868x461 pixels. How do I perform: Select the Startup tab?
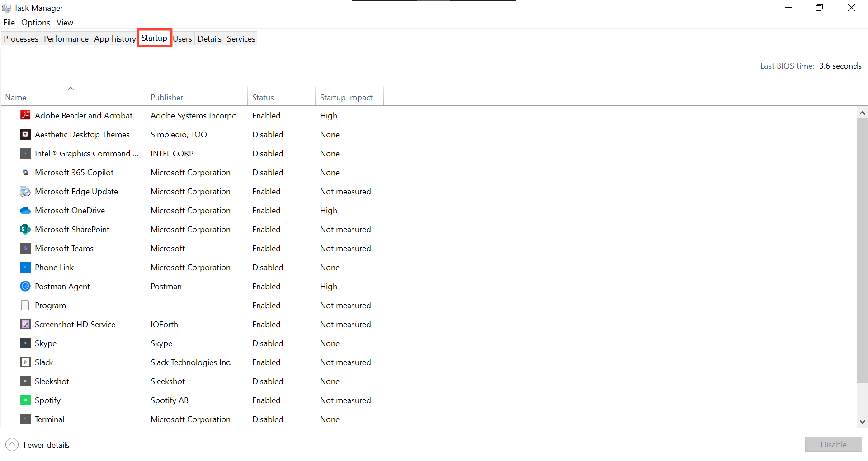pos(154,38)
